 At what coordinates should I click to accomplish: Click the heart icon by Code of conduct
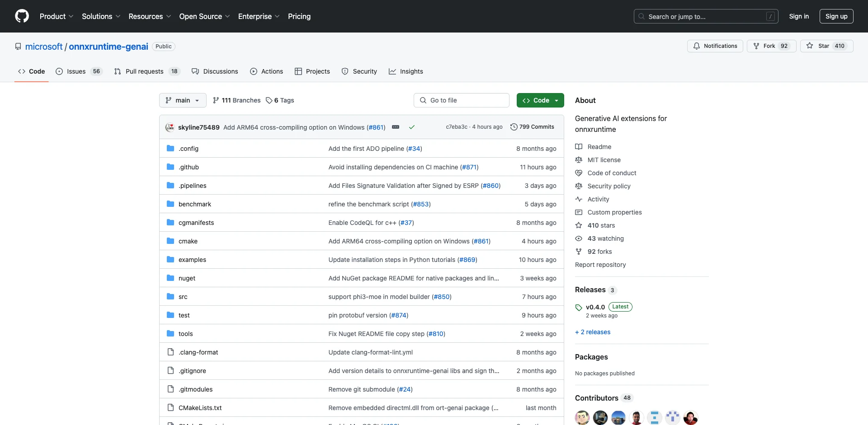point(579,173)
